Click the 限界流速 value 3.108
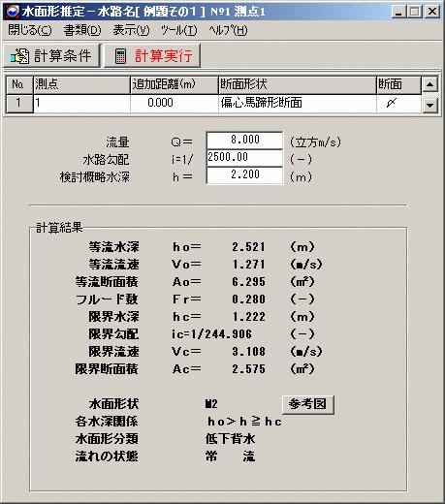Image resolution: width=445 pixels, height=504 pixels. point(248,352)
